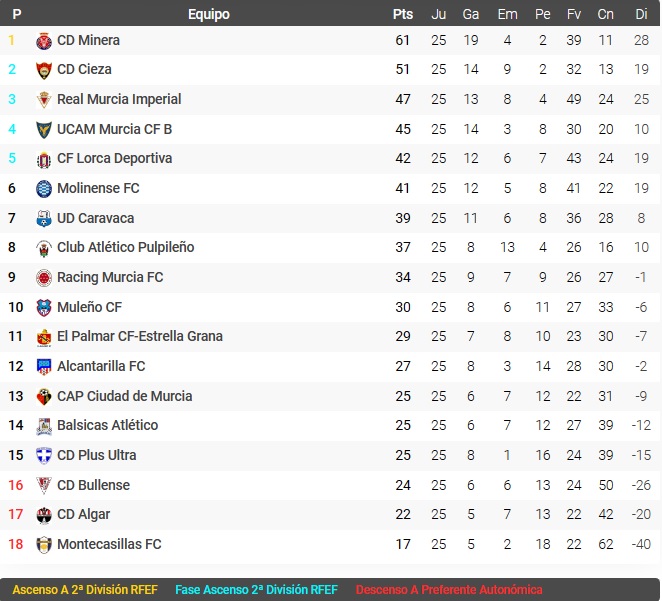Click the Fase Ascenso 2ª División RFEF legend

click(x=256, y=590)
